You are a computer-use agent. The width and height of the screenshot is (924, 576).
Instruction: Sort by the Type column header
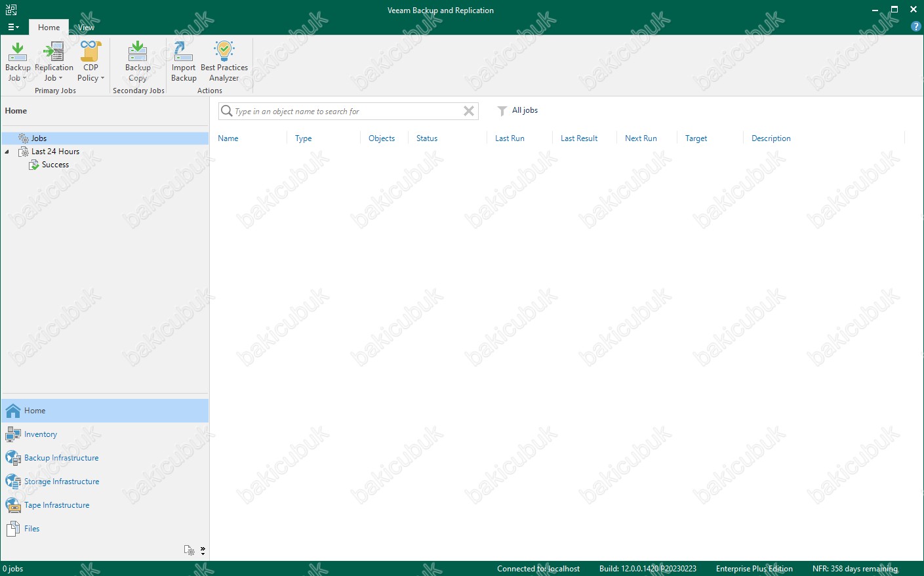[x=303, y=138]
